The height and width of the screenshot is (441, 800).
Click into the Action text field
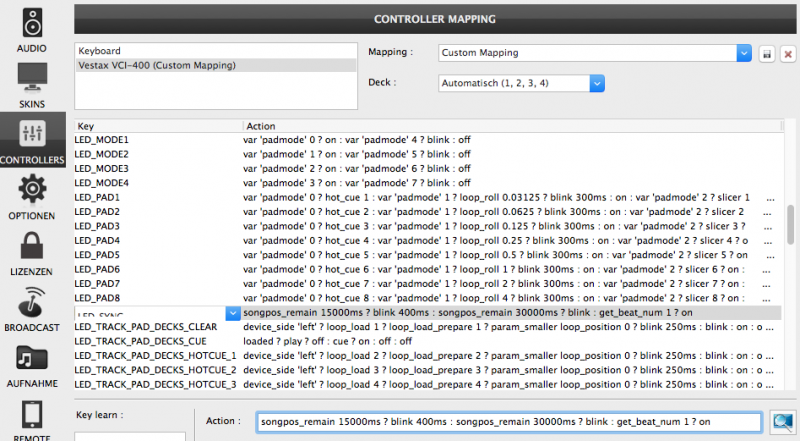click(x=508, y=422)
